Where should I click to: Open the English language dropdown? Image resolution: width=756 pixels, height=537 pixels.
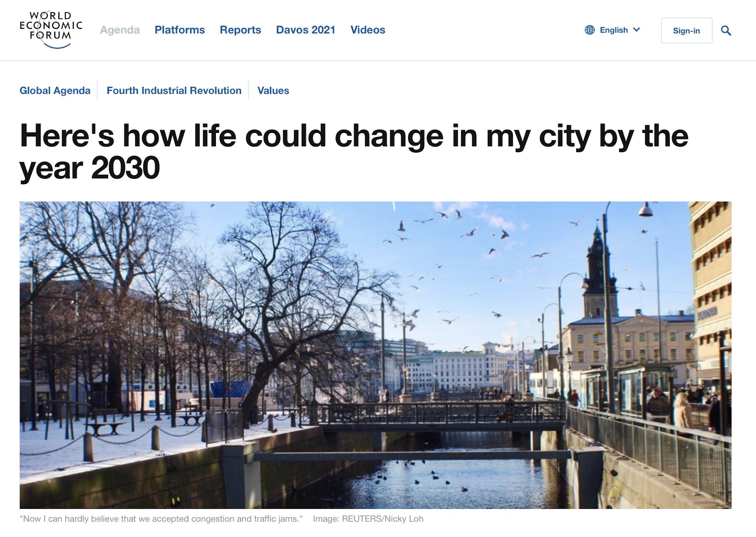(614, 30)
